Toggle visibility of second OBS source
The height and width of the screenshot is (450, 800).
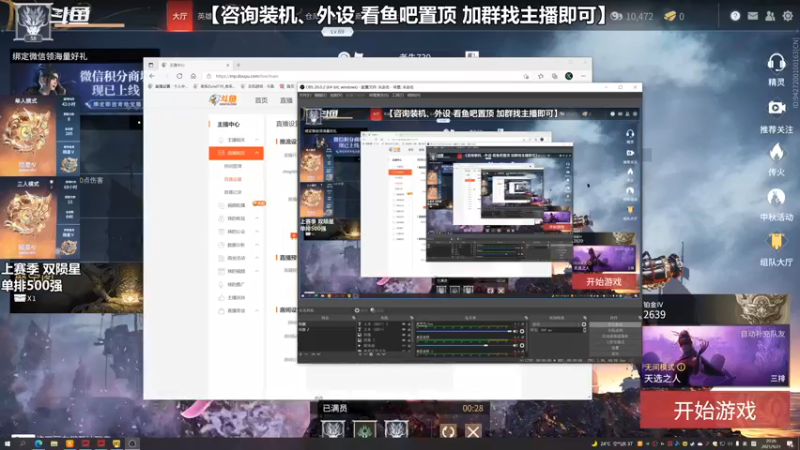[404, 330]
